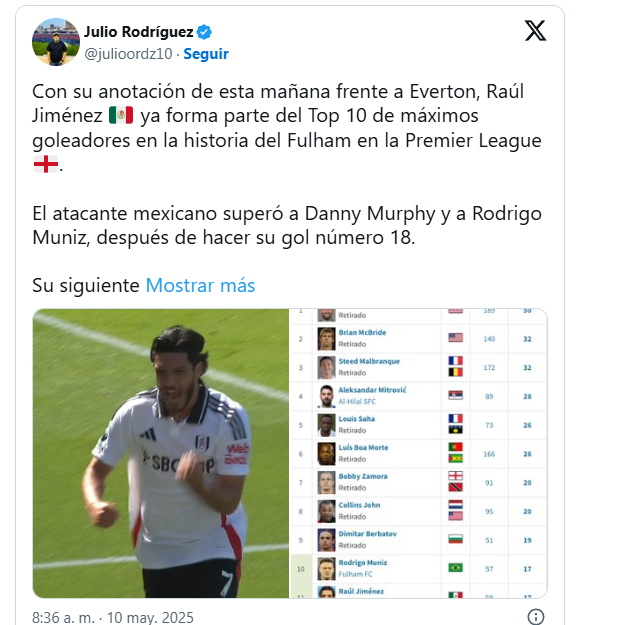Click the Brazil flag beside Rodrigo Muniz
This screenshot has width=620, height=625.
click(455, 567)
